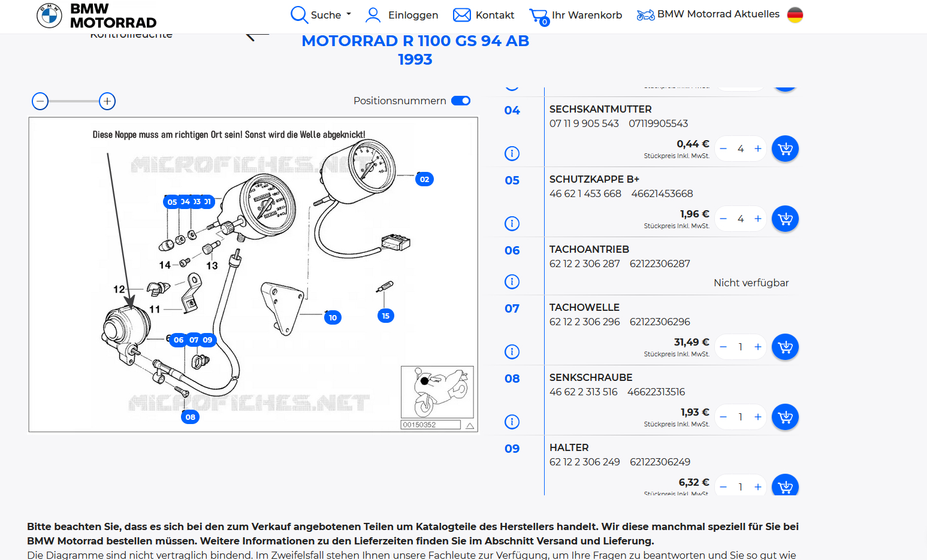This screenshot has width=927, height=560.
Task: Select position marker 10 on diagram
Action: (333, 317)
